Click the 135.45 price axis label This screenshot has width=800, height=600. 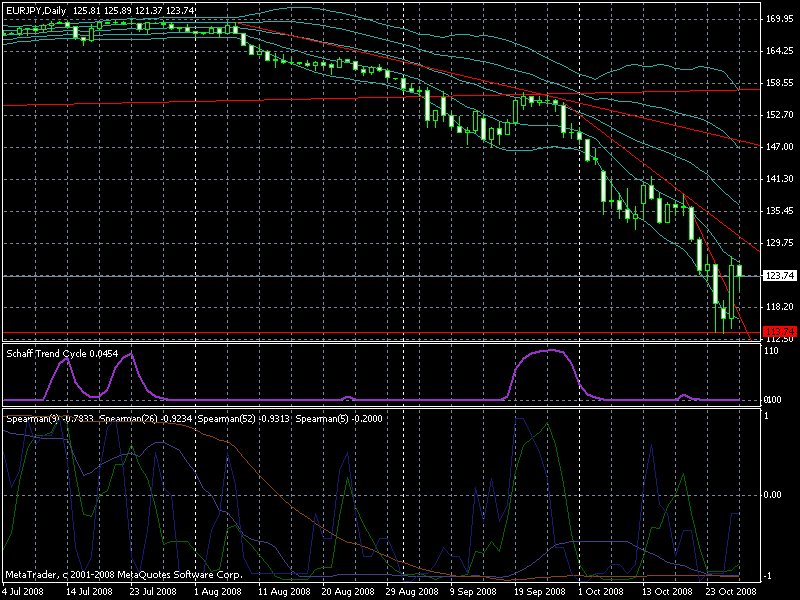pyautogui.click(x=780, y=211)
